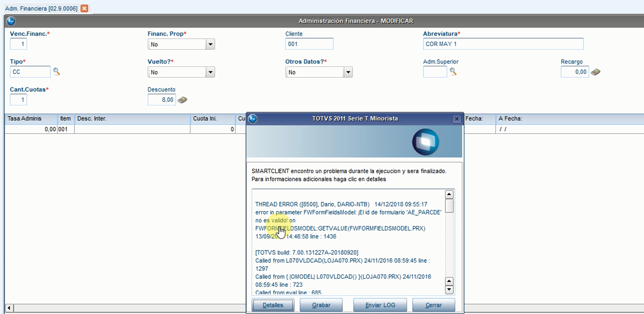Click the THREAD ERROR line in the log

click(x=341, y=204)
